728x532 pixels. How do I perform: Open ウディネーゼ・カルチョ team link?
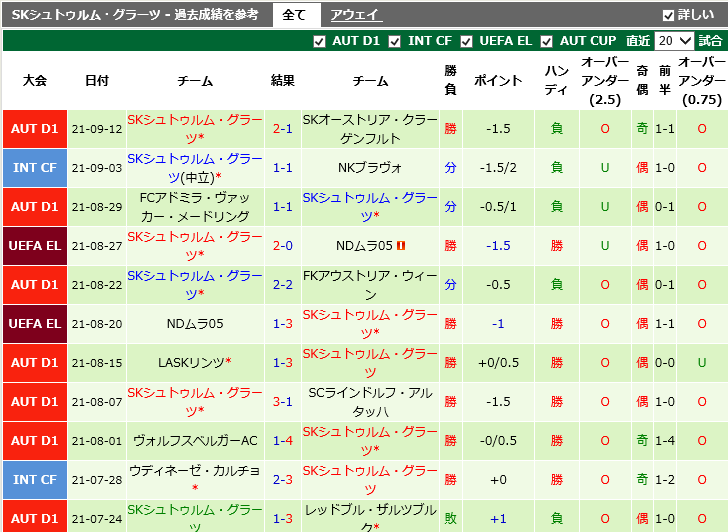point(195,471)
